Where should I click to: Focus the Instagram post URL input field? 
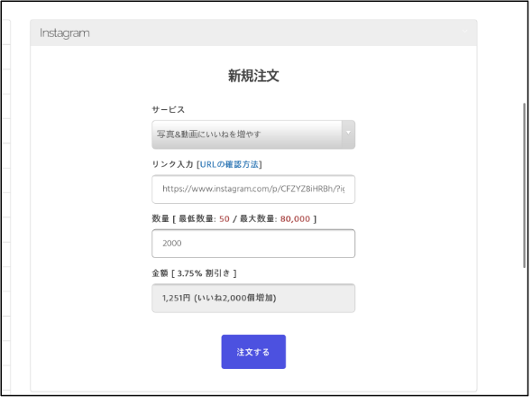pos(253,189)
